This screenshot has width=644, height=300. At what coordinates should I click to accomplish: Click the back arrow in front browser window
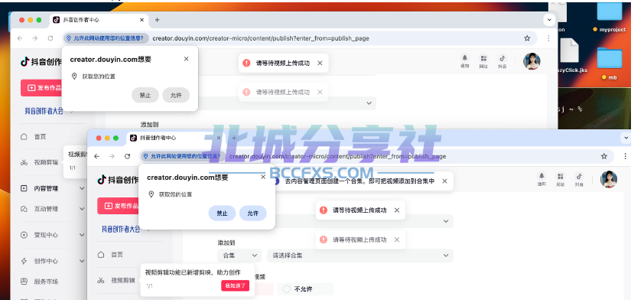(97, 156)
